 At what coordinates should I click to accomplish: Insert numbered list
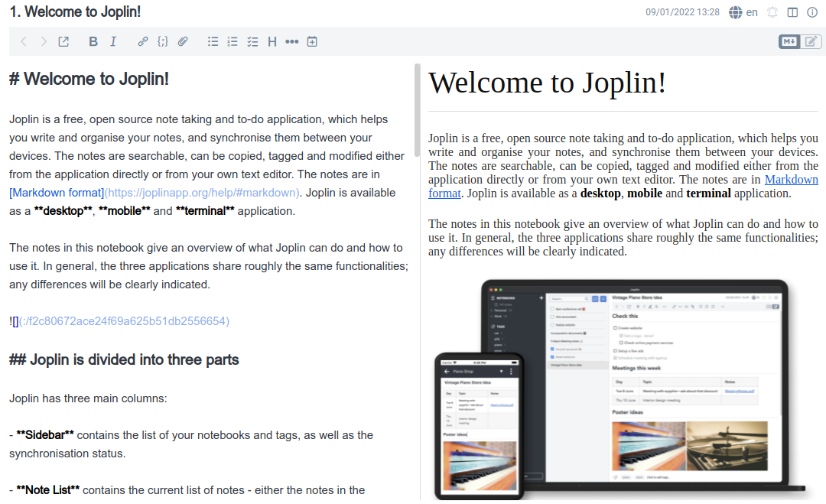(x=233, y=41)
